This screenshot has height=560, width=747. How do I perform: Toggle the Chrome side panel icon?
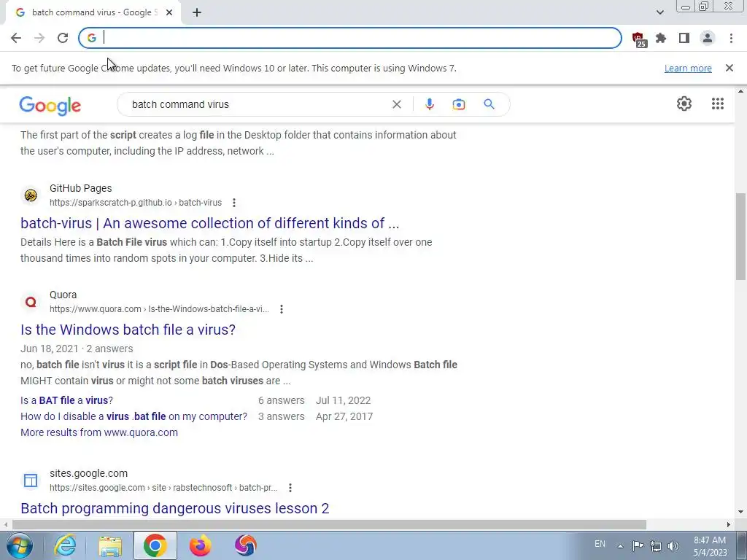[x=684, y=38]
